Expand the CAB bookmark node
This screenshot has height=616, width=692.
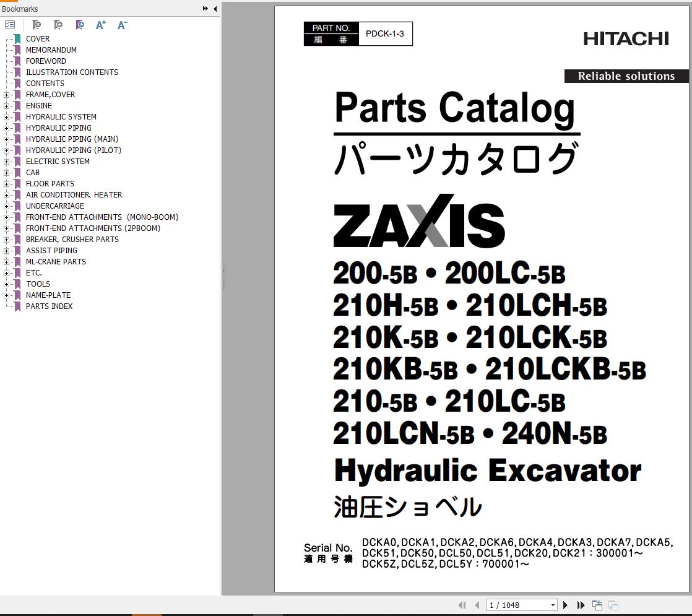click(x=6, y=173)
